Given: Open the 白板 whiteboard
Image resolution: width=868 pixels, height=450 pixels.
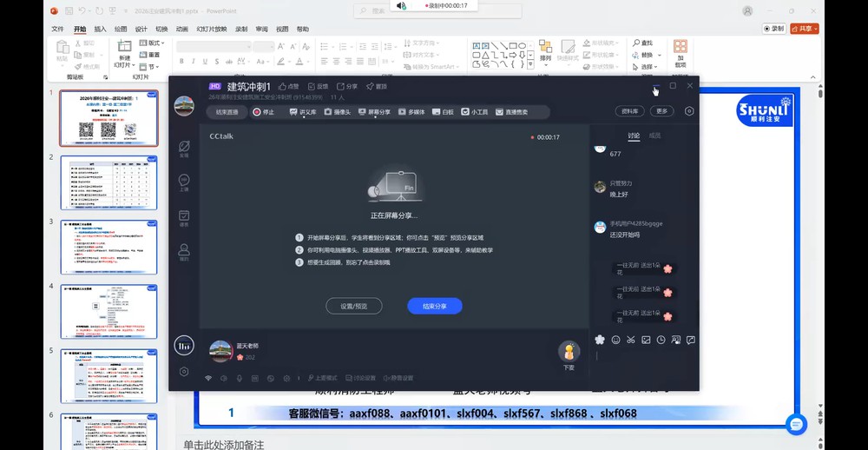Looking at the screenshot, I should tap(443, 112).
